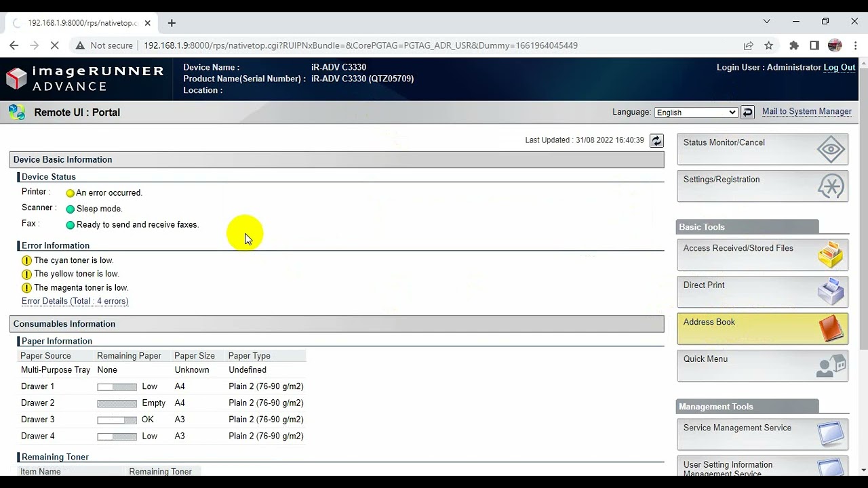This screenshot has height=488, width=868.
Task: Select the 192.168.1.9 browser tab
Action: coord(81,23)
